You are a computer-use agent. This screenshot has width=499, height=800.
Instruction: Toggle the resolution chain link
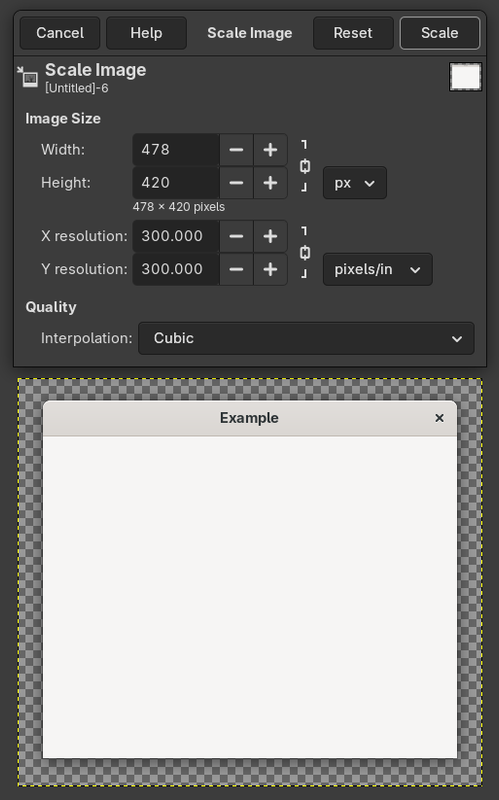click(x=305, y=253)
